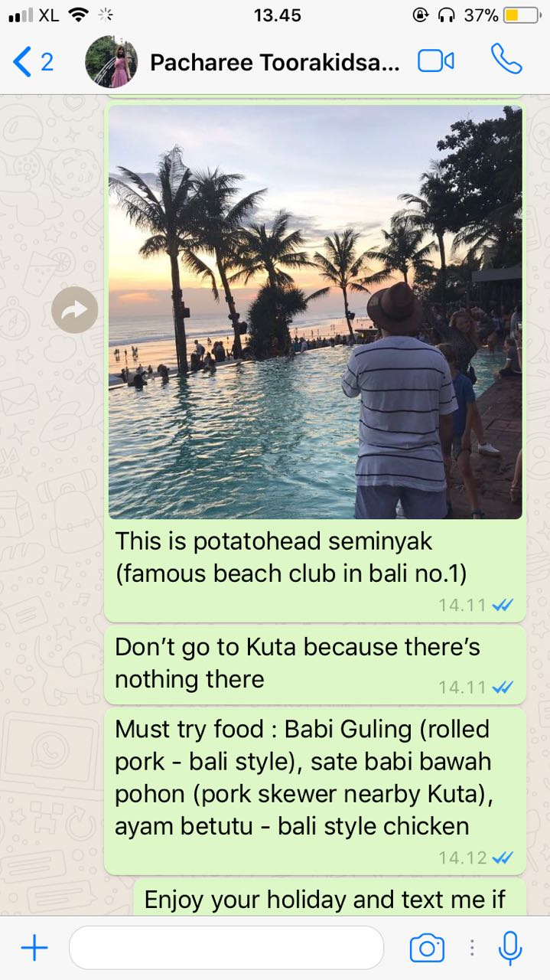
Task: Go back using the chevron arrow
Action: pos(22,61)
